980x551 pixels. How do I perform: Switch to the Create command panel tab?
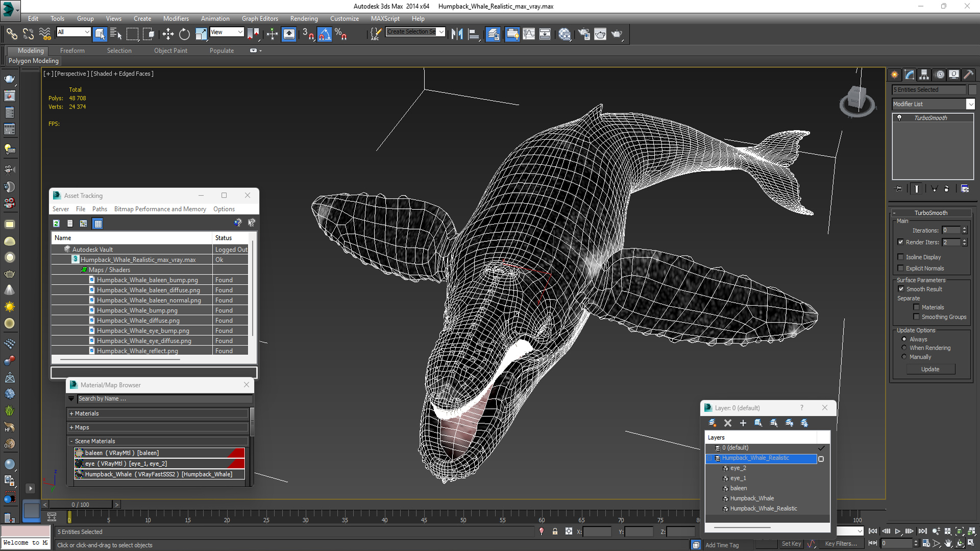895,74
